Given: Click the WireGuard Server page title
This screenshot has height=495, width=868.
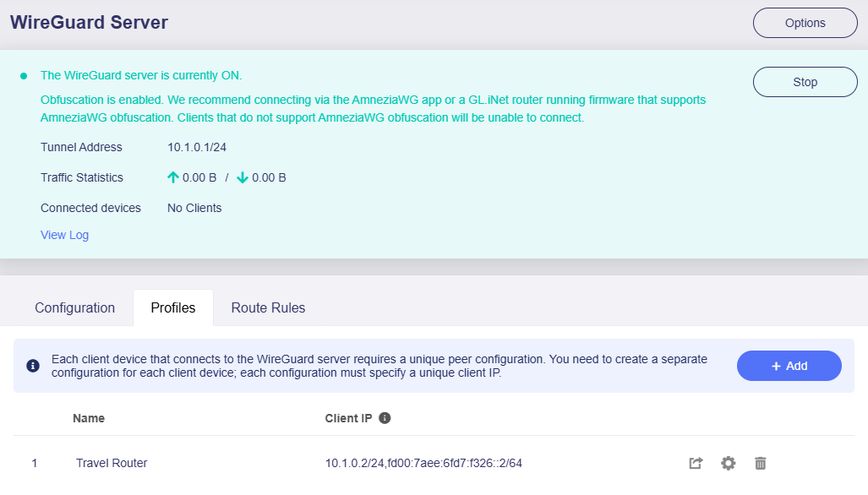Looking at the screenshot, I should pyautogui.click(x=89, y=23).
